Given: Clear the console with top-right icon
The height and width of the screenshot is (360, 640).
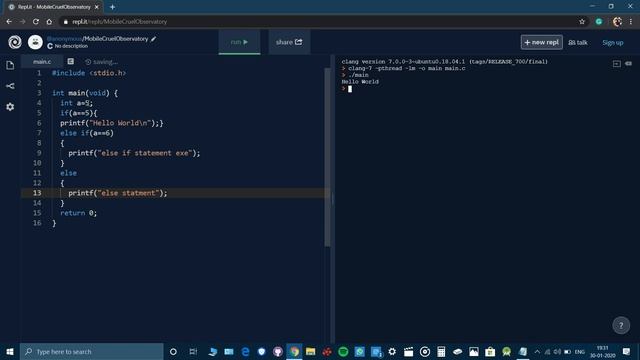Looking at the screenshot, I should coord(629,64).
